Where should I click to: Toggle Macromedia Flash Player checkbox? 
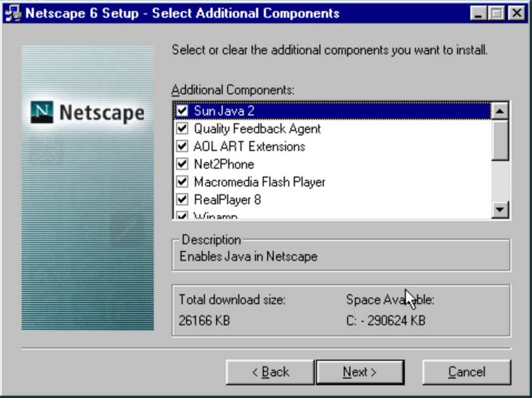click(x=182, y=182)
